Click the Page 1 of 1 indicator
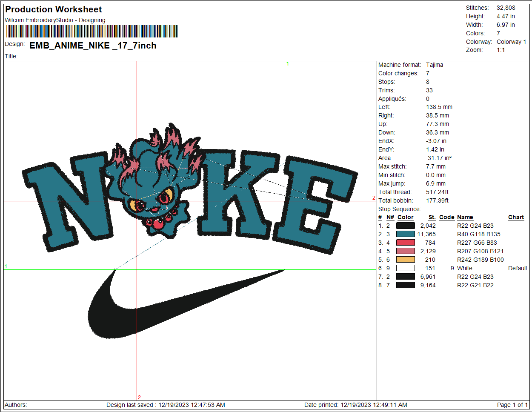Image resolution: width=532 pixels, height=412 pixels. [x=512, y=405]
